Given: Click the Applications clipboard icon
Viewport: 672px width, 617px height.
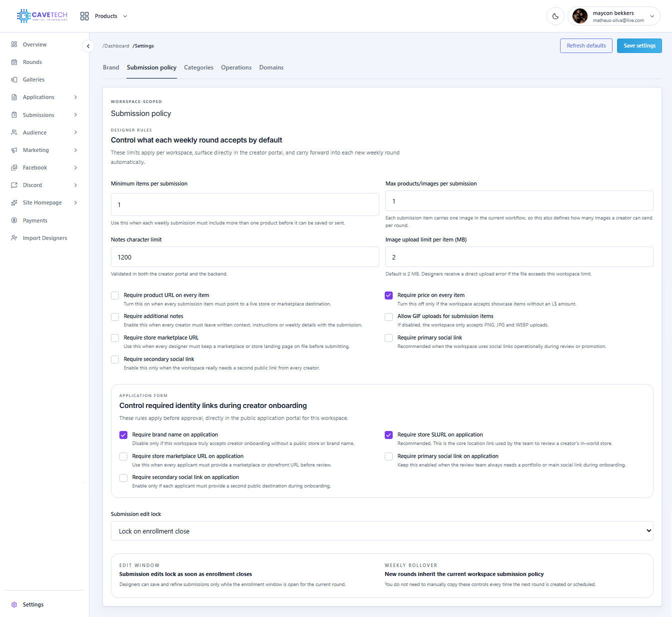Looking at the screenshot, I should 14,97.
